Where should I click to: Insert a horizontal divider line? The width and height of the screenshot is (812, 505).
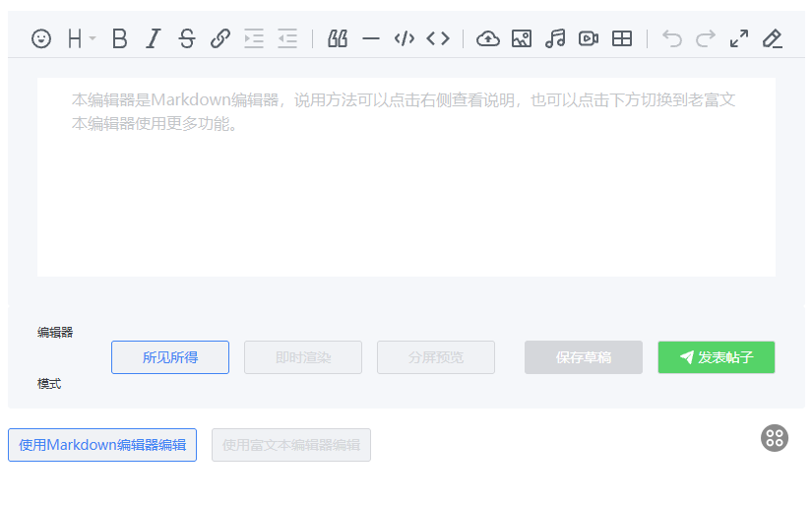(371, 38)
